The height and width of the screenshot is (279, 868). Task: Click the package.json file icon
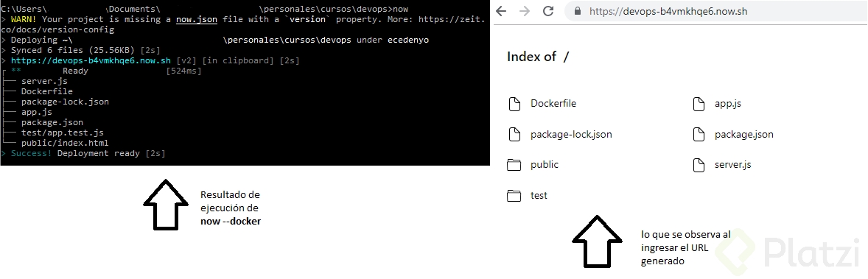point(699,134)
